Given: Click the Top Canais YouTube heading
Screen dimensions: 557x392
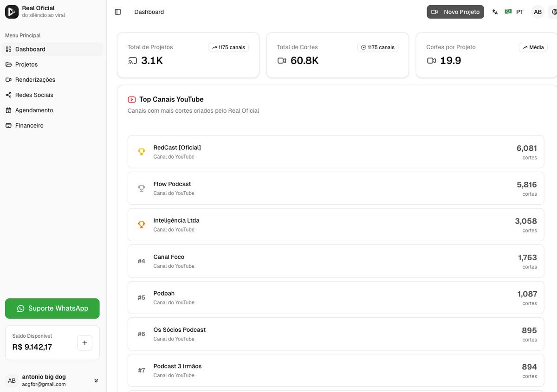Looking at the screenshot, I should coord(171,99).
